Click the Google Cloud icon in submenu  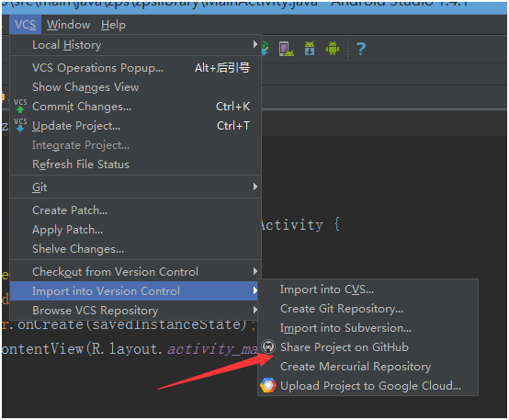coord(268,385)
